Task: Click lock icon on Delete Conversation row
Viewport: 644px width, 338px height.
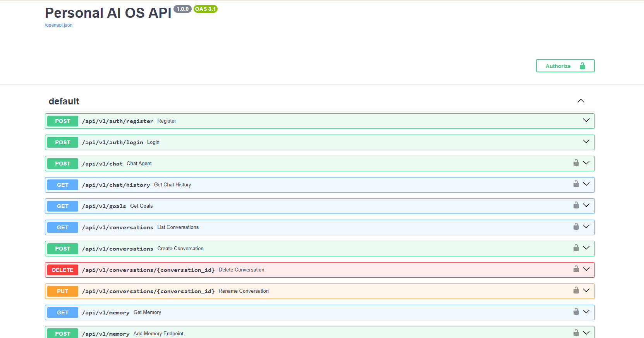Action: pyautogui.click(x=576, y=269)
